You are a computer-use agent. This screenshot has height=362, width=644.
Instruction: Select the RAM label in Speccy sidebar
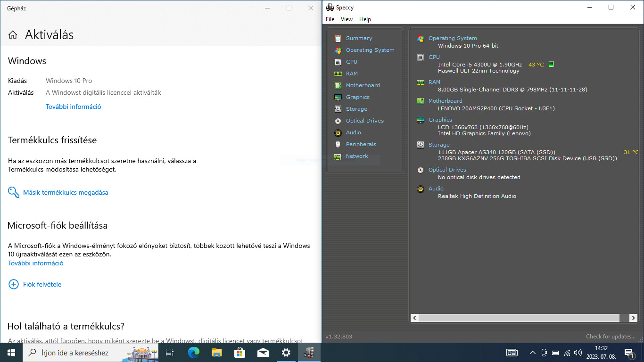352,74
